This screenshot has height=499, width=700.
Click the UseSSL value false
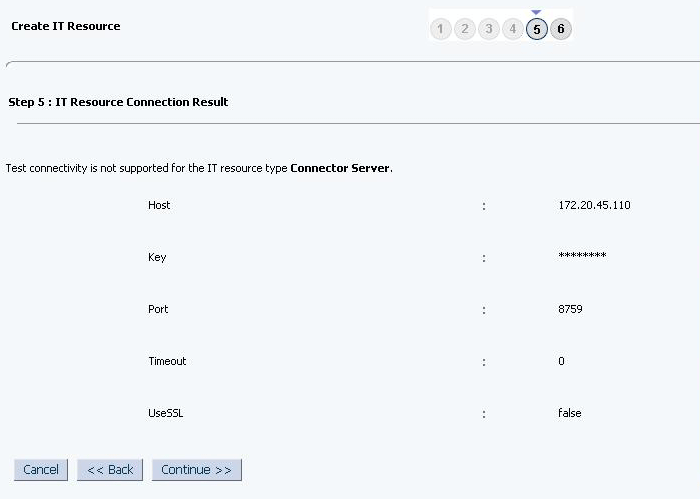(569, 413)
